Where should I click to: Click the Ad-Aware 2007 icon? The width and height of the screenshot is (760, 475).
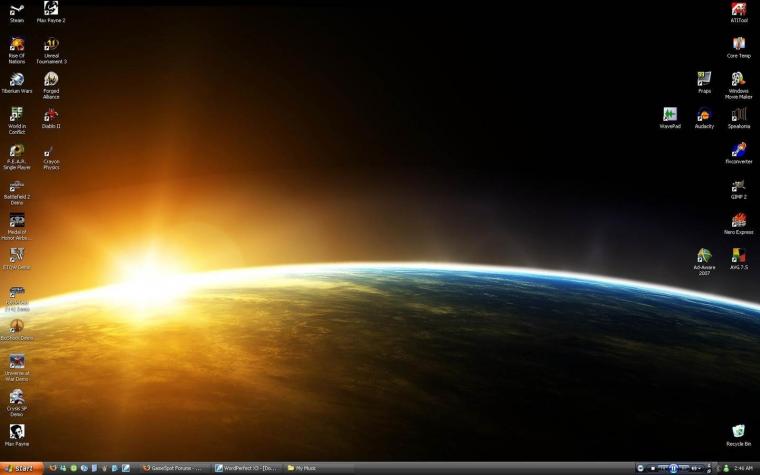pos(704,262)
